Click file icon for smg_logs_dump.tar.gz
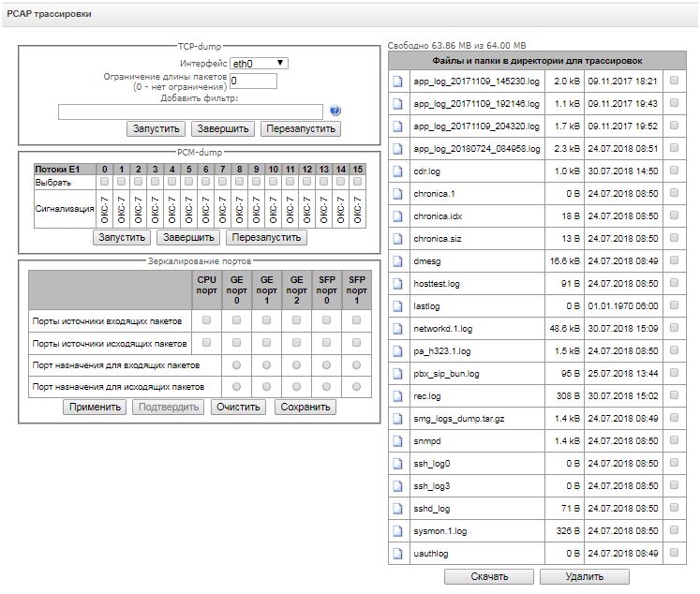700x594 pixels. click(x=397, y=418)
